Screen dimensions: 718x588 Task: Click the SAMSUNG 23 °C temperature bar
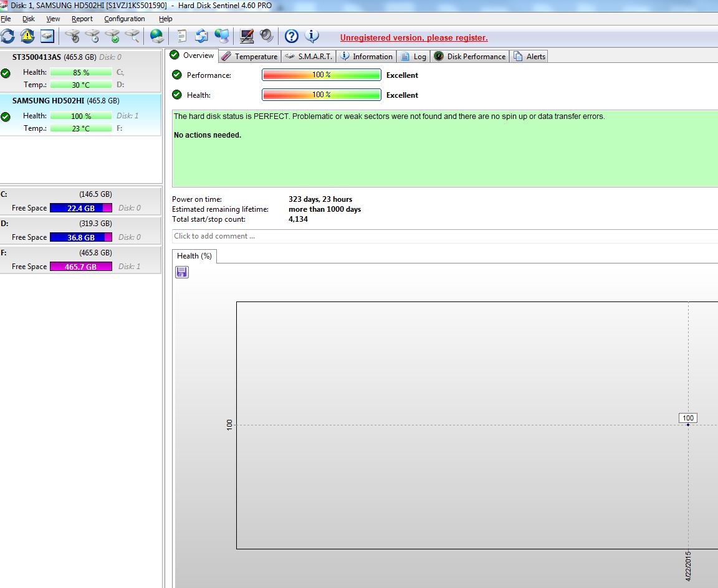pyautogui.click(x=81, y=128)
